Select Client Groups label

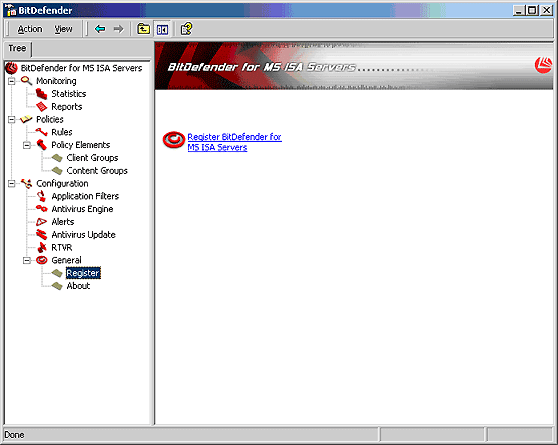coord(92,158)
